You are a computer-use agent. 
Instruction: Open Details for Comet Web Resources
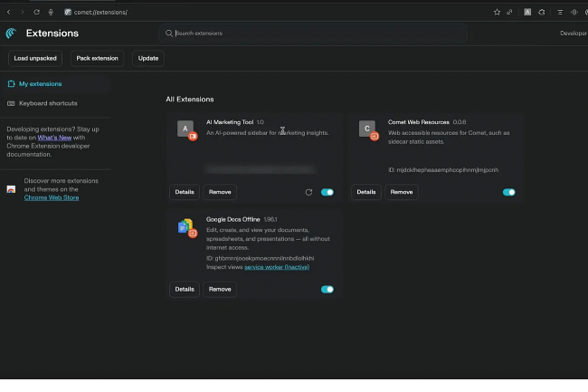[x=365, y=192]
